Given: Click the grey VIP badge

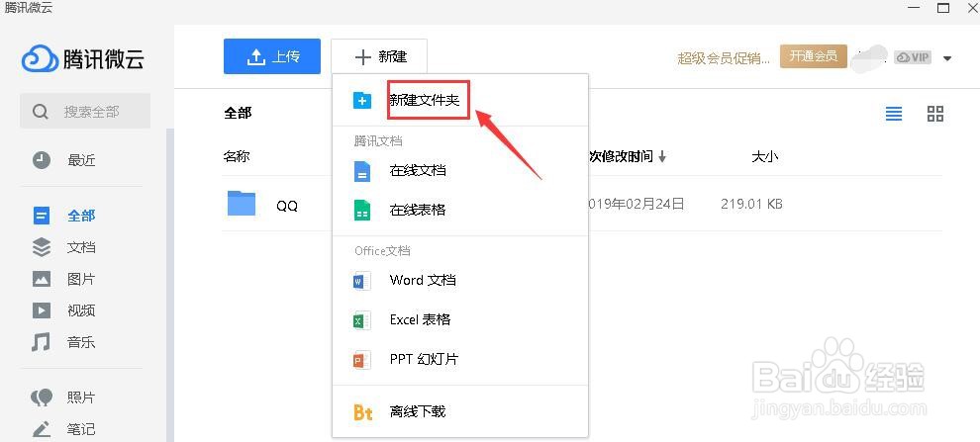Looking at the screenshot, I should [x=913, y=57].
